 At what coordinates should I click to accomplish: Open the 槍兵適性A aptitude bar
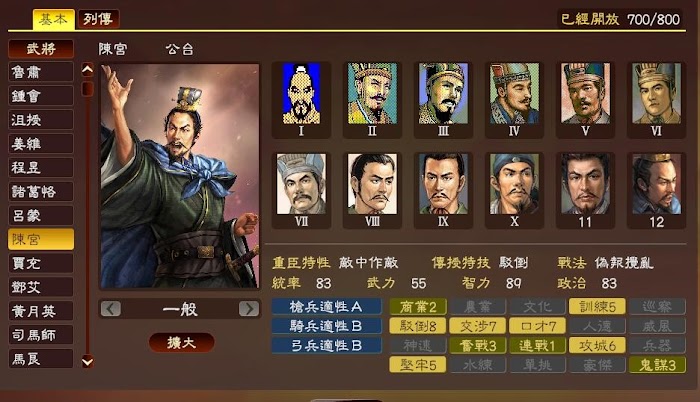click(x=326, y=306)
